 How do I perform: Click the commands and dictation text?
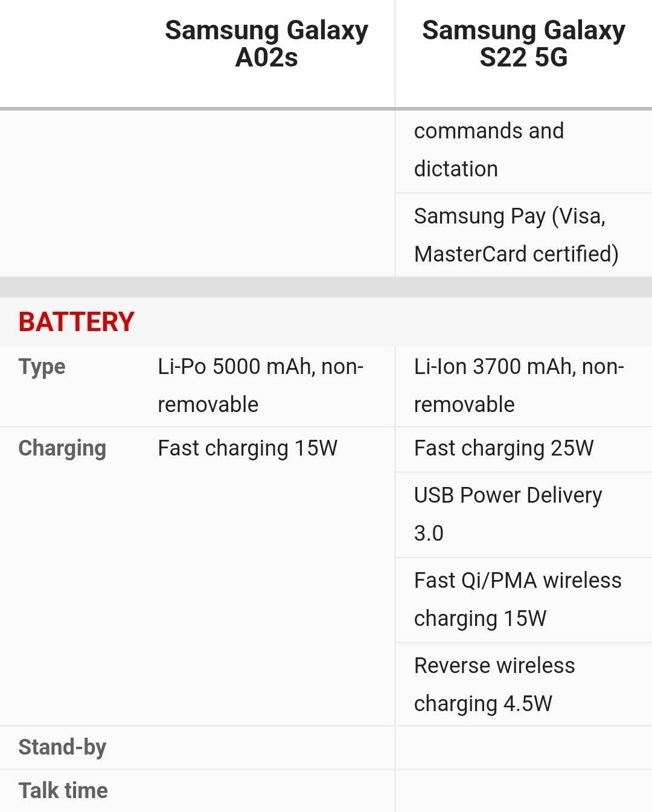pos(488,150)
